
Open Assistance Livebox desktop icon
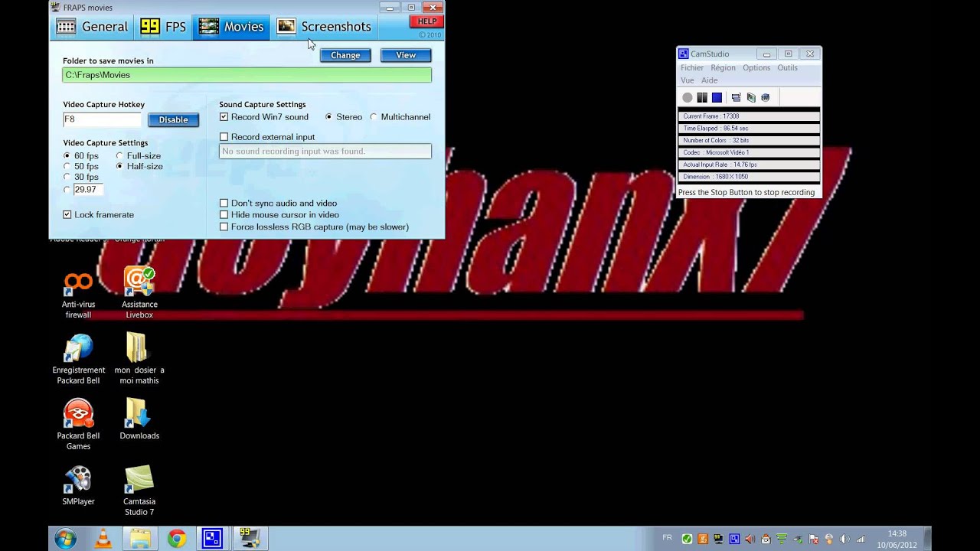pos(139,293)
